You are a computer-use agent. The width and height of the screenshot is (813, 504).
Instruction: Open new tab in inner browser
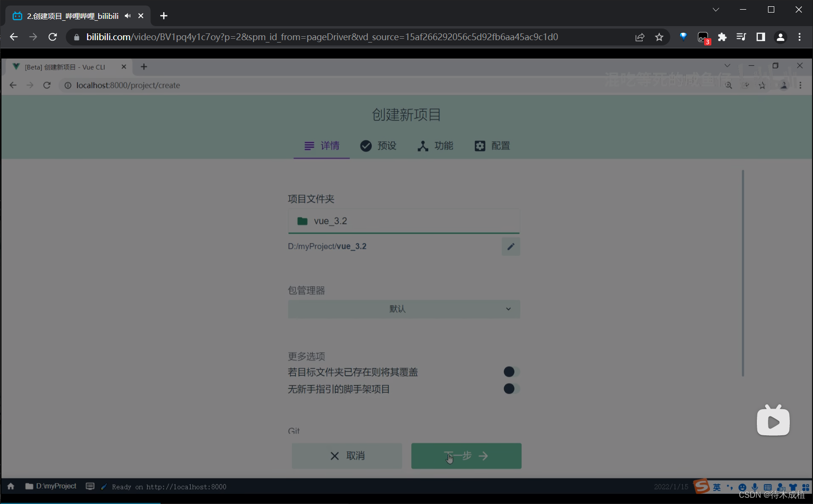click(x=144, y=67)
